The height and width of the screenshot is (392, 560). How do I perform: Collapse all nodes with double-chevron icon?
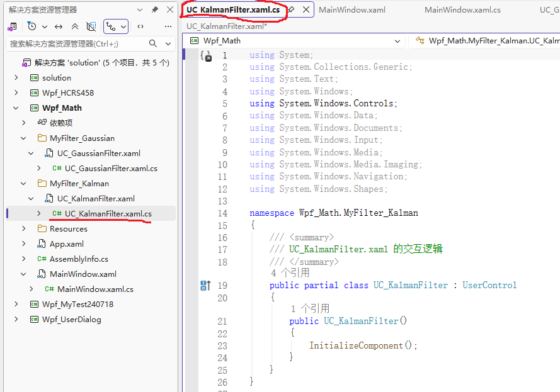[x=75, y=26]
